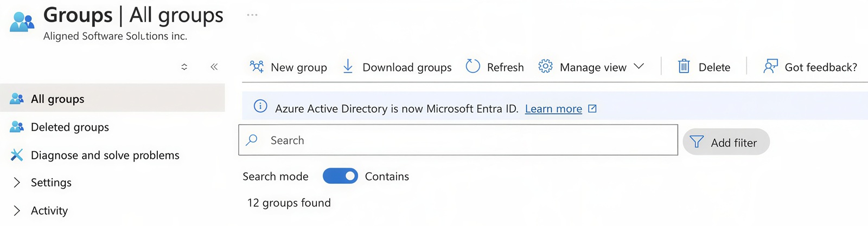The height and width of the screenshot is (226, 868).
Task: Click the Got feedback person icon
Action: pos(770,66)
